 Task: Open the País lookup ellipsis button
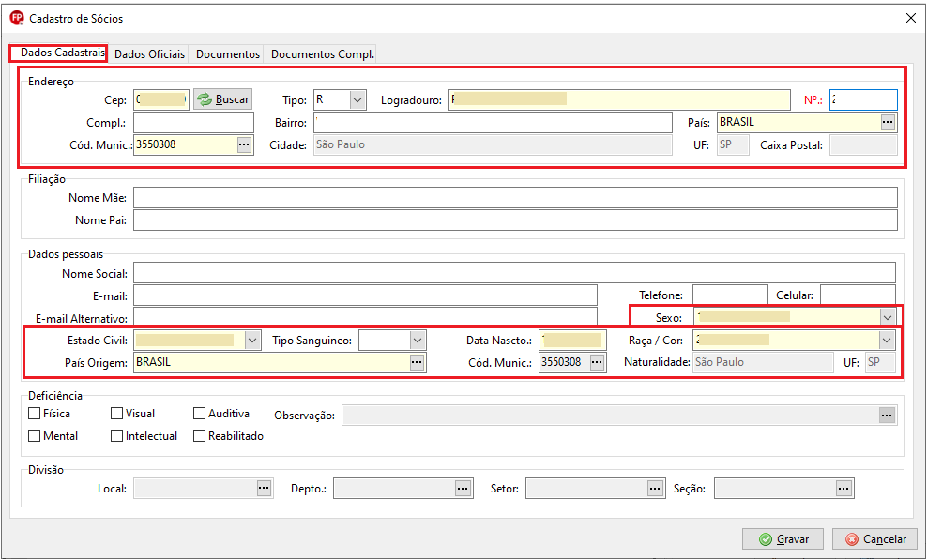click(x=888, y=122)
